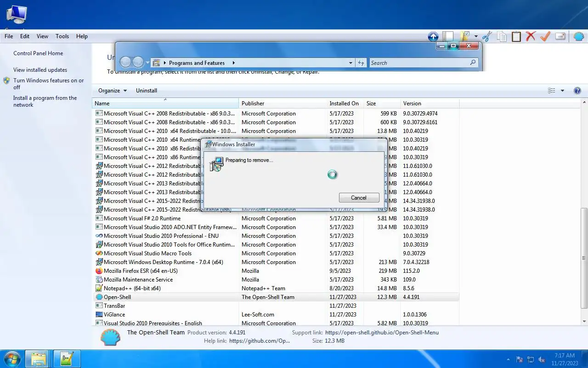
Task: Open the view options dropdown arrow
Action: click(x=562, y=91)
